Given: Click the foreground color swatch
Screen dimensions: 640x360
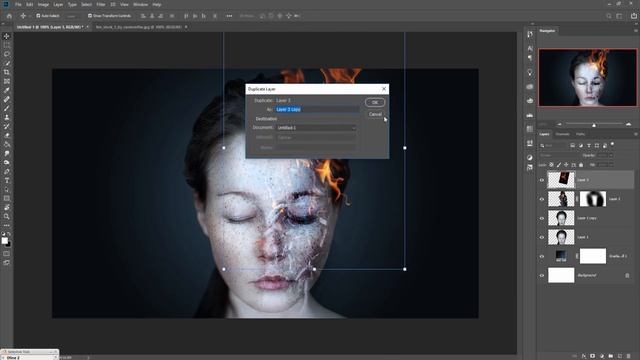Looking at the screenshot, I should (4, 240).
